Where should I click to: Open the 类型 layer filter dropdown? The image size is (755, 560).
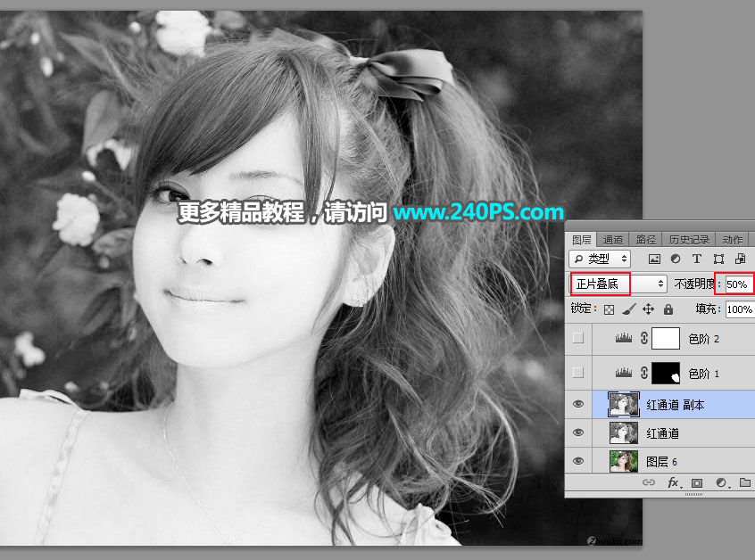click(x=600, y=259)
